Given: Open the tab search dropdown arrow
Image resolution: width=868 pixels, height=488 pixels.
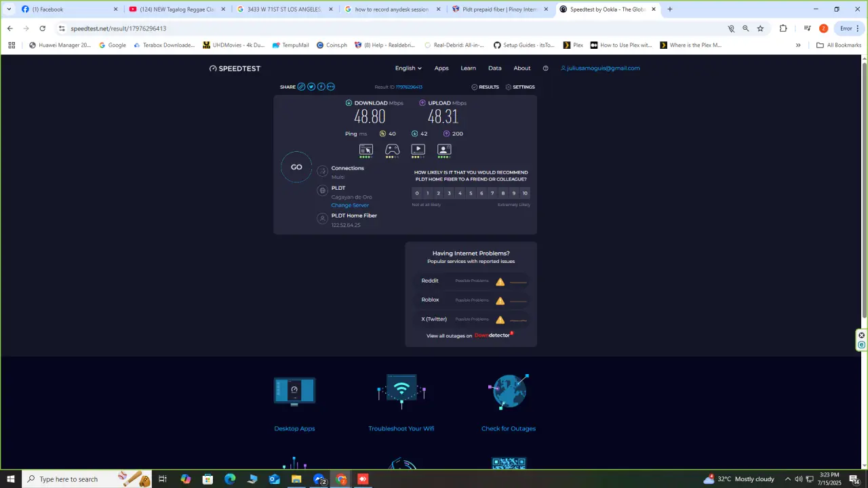Looking at the screenshot, I should pos(9,9).
